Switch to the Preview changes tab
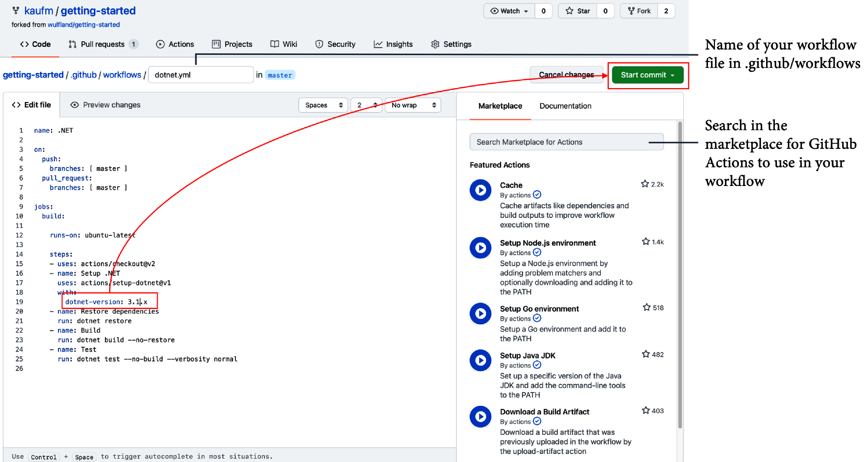 105,105
